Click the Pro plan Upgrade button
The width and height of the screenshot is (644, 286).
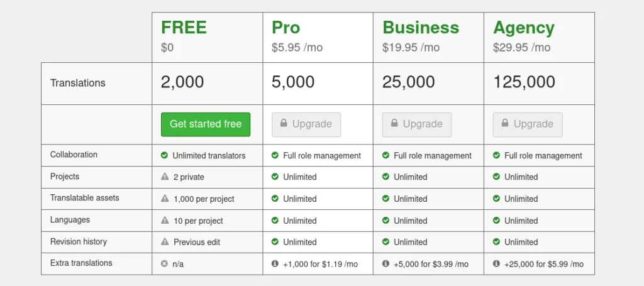306,124
